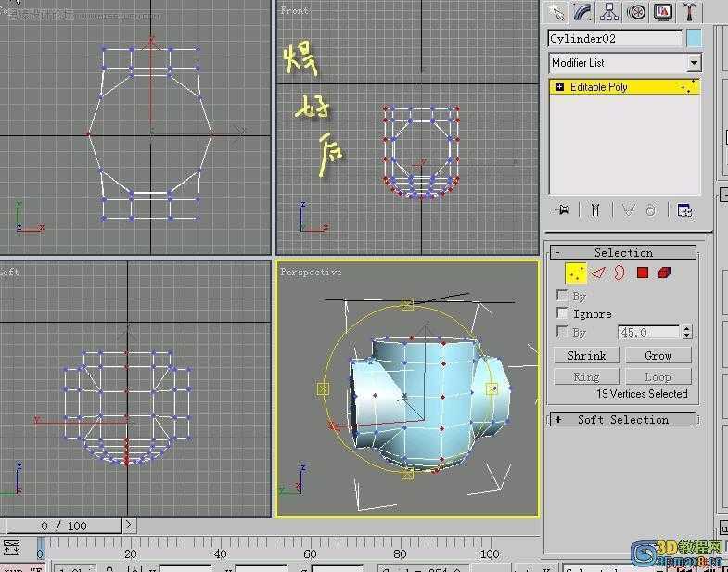This screenshot has width=728, height=572.
Task: Click the Loop button
Action: tap(658, 376)
